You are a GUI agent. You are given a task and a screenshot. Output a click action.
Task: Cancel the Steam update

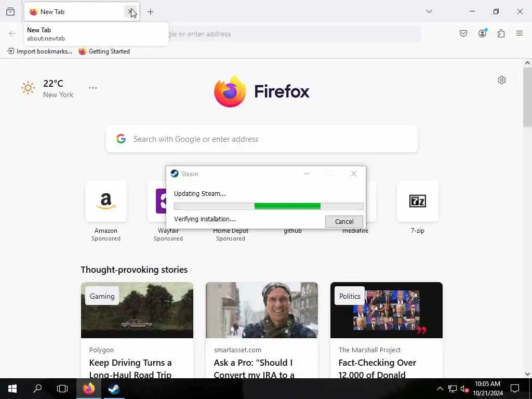tap(344, 221)
